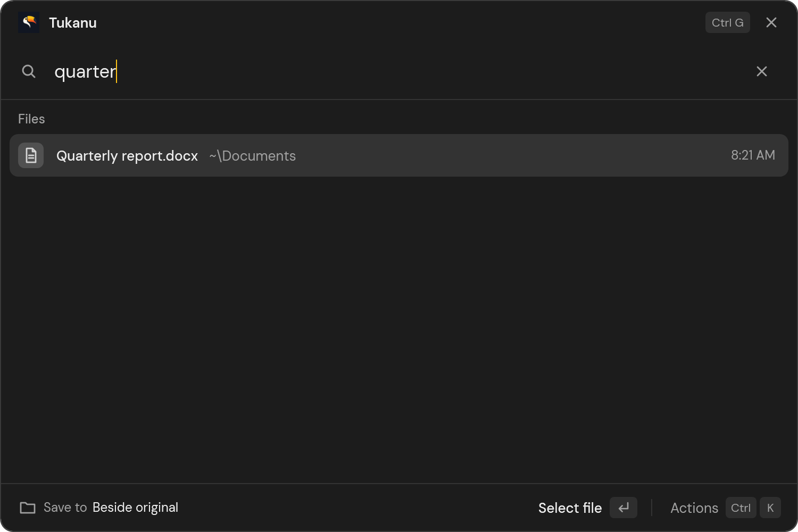Image resolution: width=798 pixels, height=532 pixels.
Task: Click the folder icon beside Save to
Action: click(28, 508)
